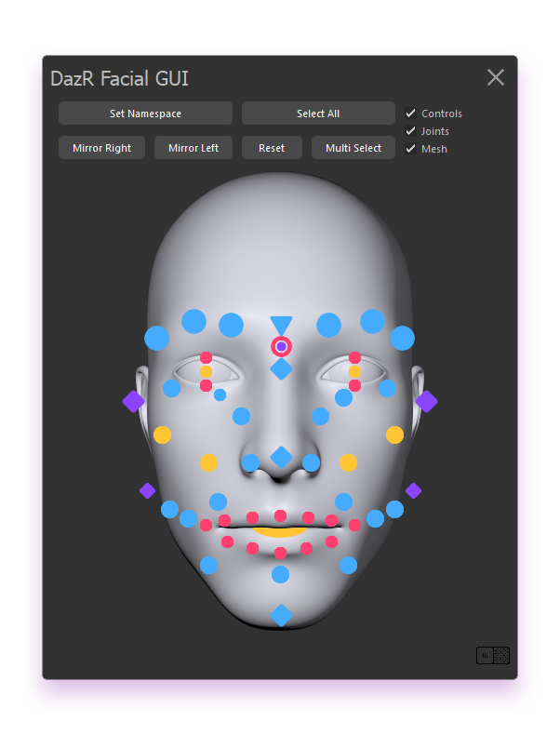560x735 pixels.
Task: Toggle the Controls checkbox
Action: (410, 113)
